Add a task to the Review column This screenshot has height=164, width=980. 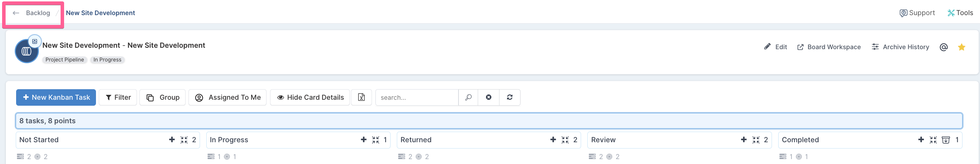[744, 139]
